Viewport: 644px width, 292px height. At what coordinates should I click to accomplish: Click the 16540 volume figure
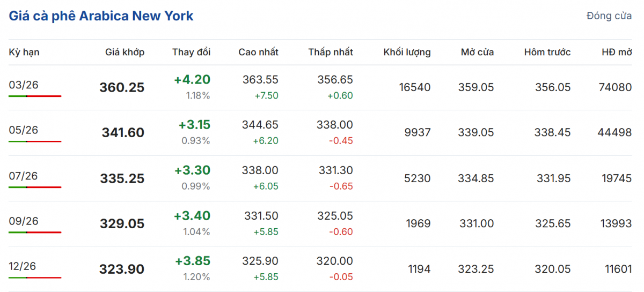414,87
